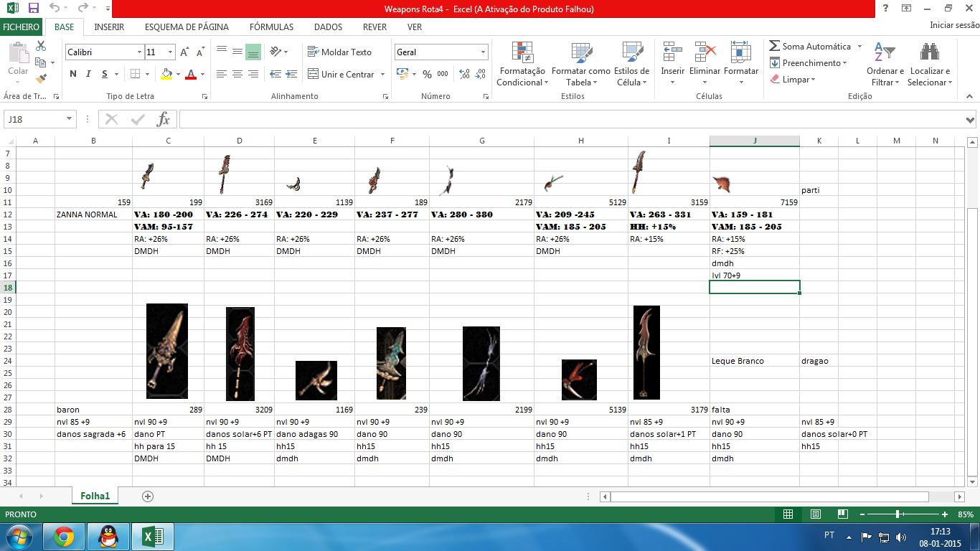The width and height of the screenshot is (980, 551).
Task: Open the Ordenar e Filtrar dropdown
Action: pos(885,63)
